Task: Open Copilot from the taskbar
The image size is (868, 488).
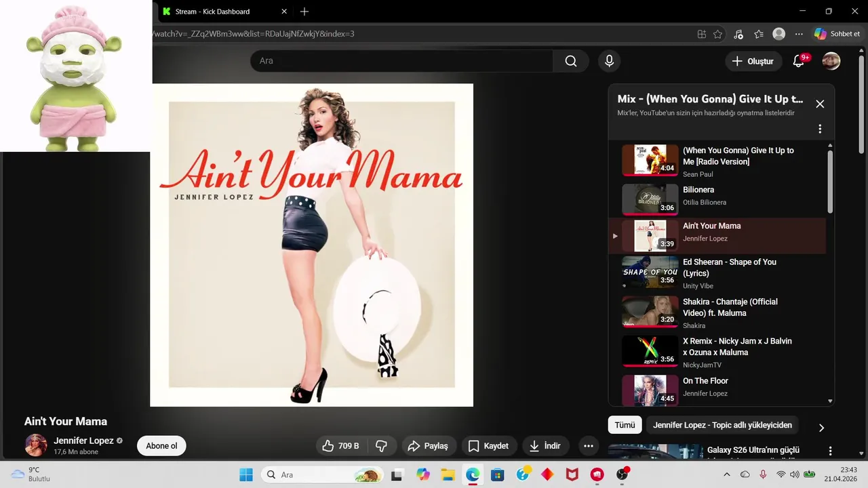Action: [x=423, y=474]
